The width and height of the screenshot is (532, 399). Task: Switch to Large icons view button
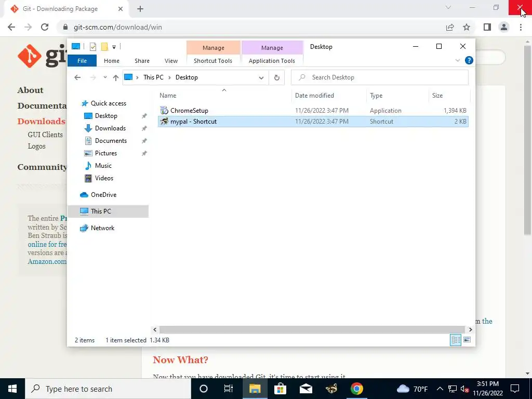click(x=467, y=340)
